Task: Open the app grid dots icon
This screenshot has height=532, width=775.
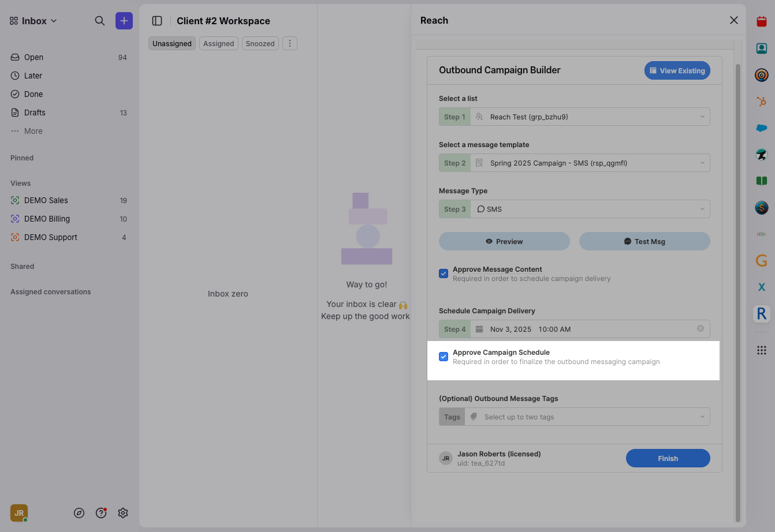Action: (762, 350)
